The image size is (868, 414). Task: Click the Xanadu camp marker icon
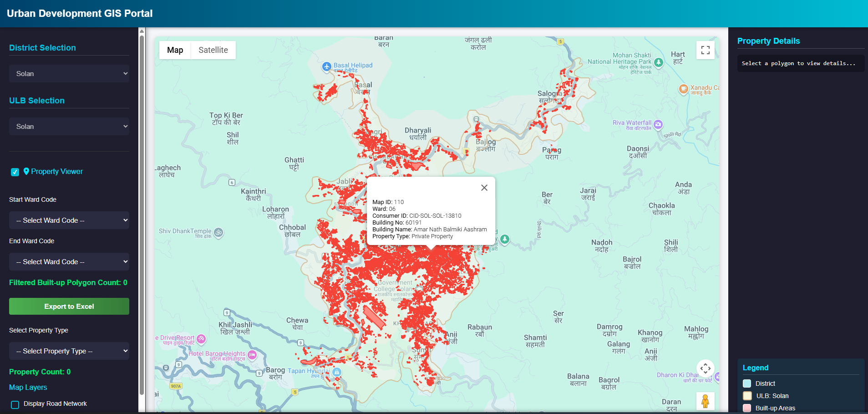(x=683, y=89)
